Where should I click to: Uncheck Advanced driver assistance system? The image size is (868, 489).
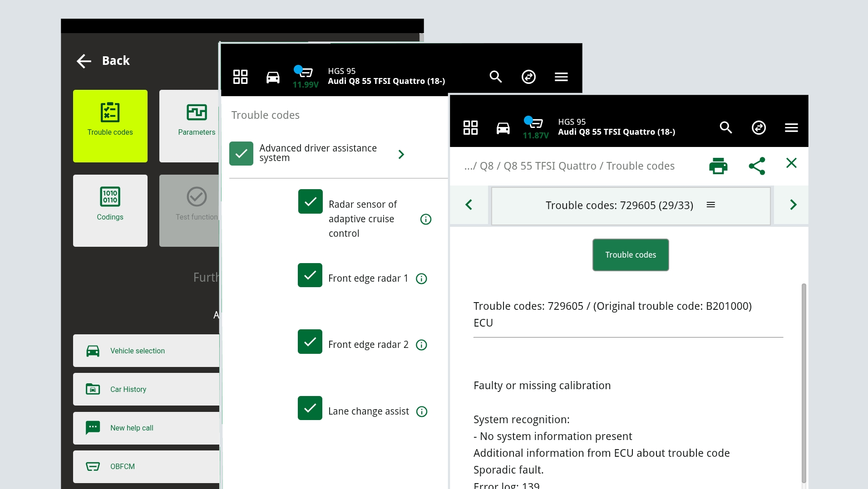pos(241,154)
